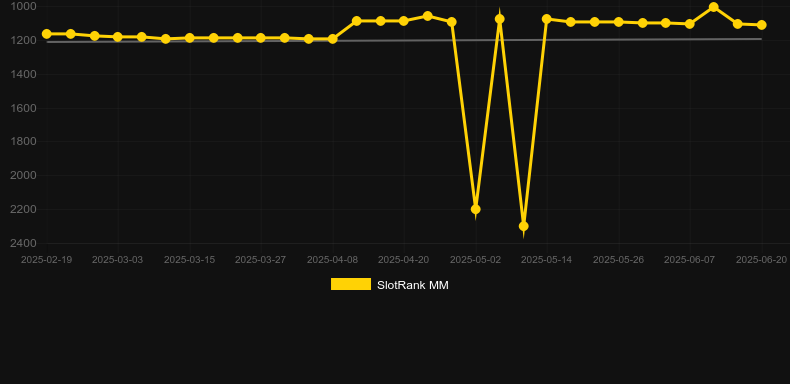The width and height of the screenshot is (790, 384).
Task: Select the data point above 2025-03-03
Action: (x=118, y=37)
